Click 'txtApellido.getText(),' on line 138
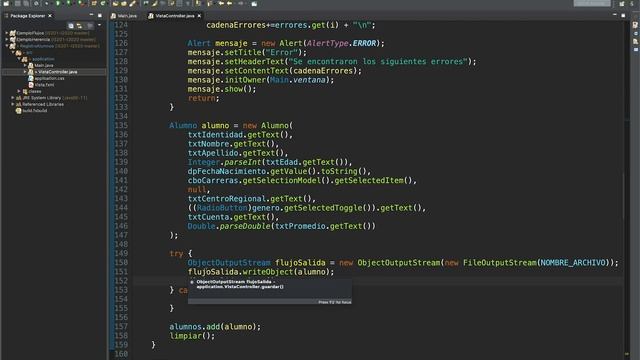This screenshot has width=640, height=360. coord(238,153)
